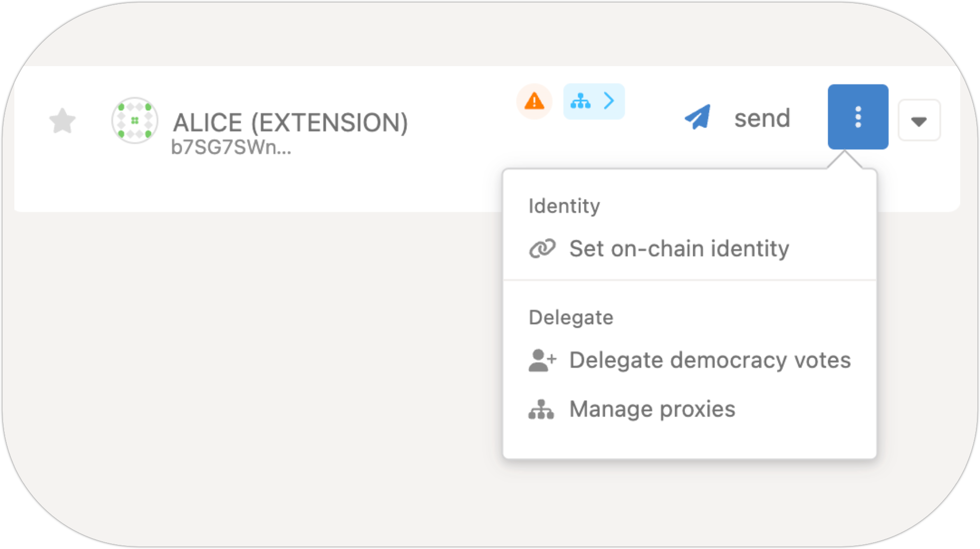Click the orange warning triangle icon
Screen dimensions: 980x549
pyautogui.click(x=534, y=101)
